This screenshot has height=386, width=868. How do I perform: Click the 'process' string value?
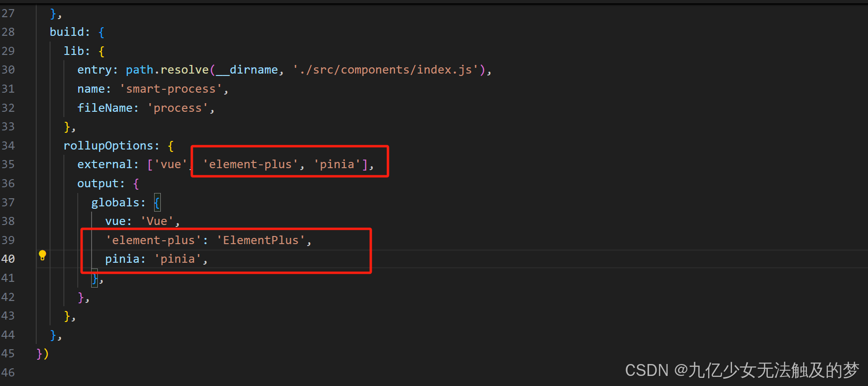point(178,108)
